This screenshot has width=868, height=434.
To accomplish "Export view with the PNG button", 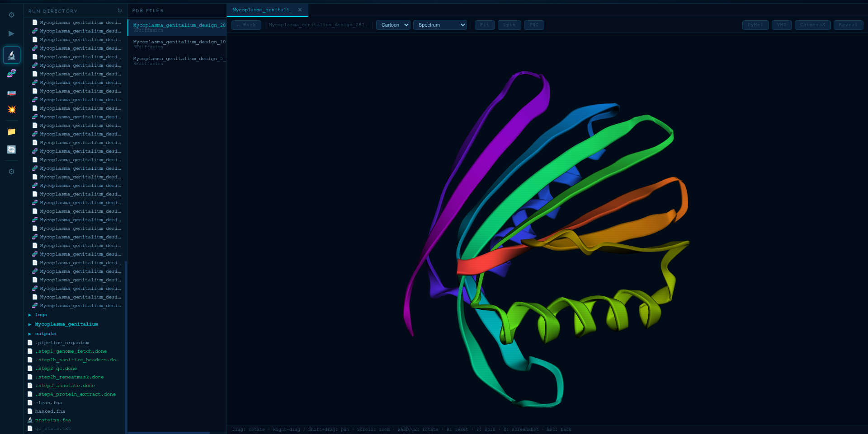I will click(534, 25).
